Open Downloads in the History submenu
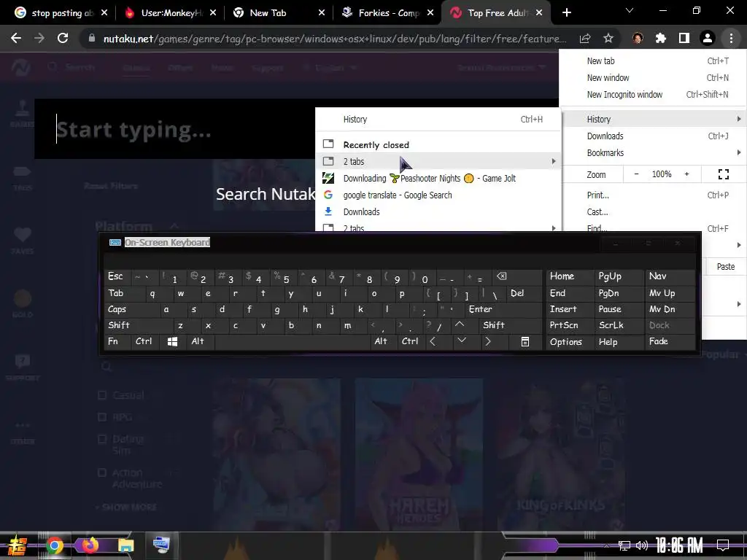This screenshot has height=560, width=747. (438, 212)
